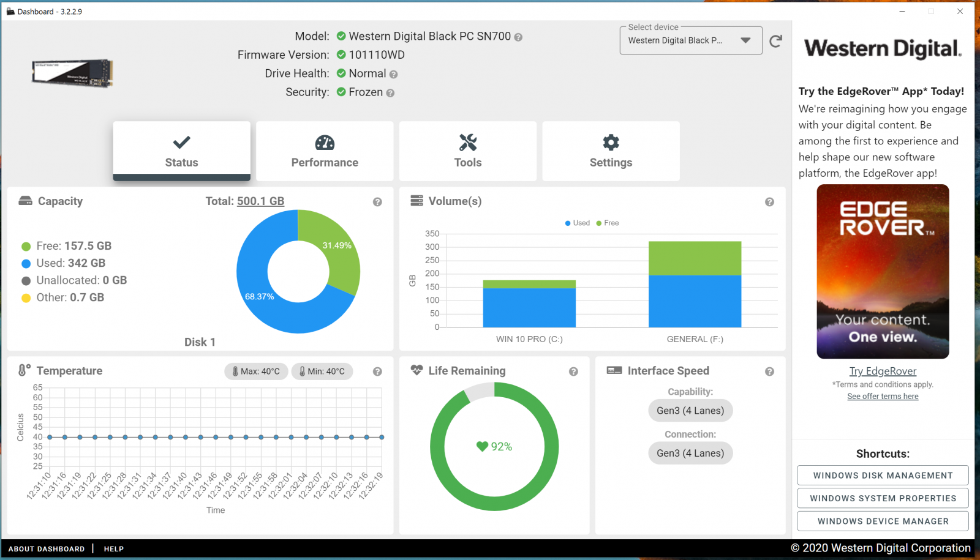The image size is (980, 560).
Task: Click the Total 500.1 GB link
Action: (x=260, y=201)
